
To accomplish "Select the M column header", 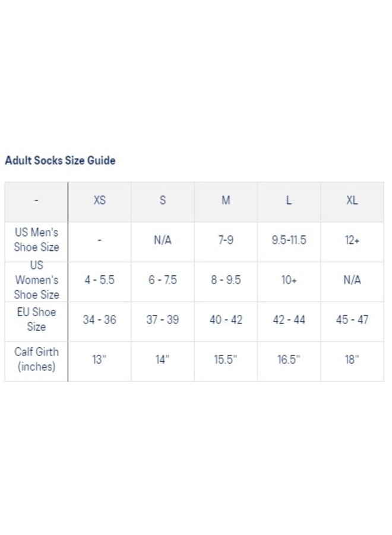I will pos(226,200).
